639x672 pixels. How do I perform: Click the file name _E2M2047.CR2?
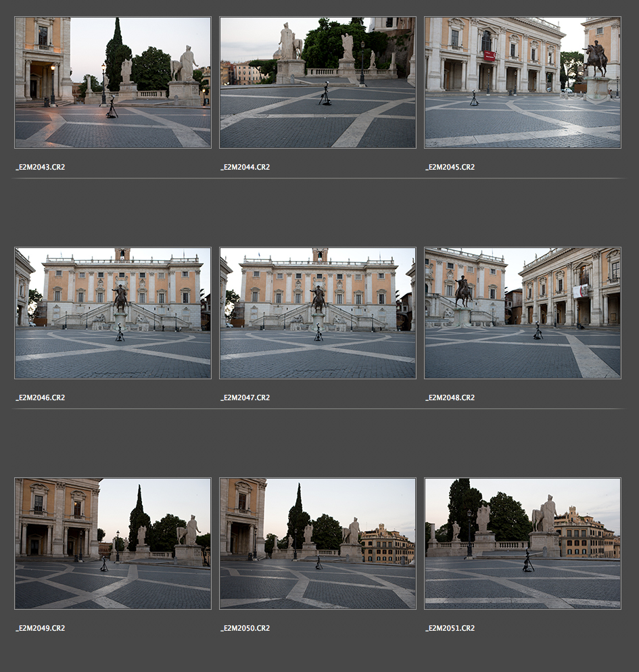(x=245, y=398)
